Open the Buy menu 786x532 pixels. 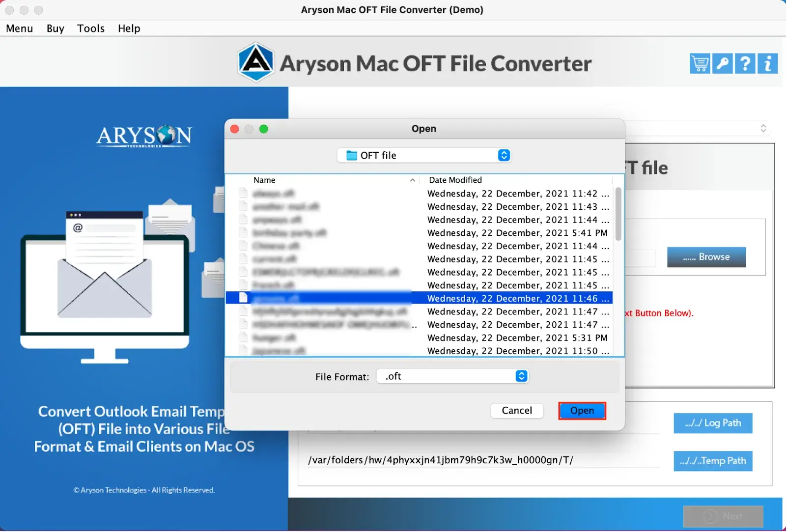(56, 28)
